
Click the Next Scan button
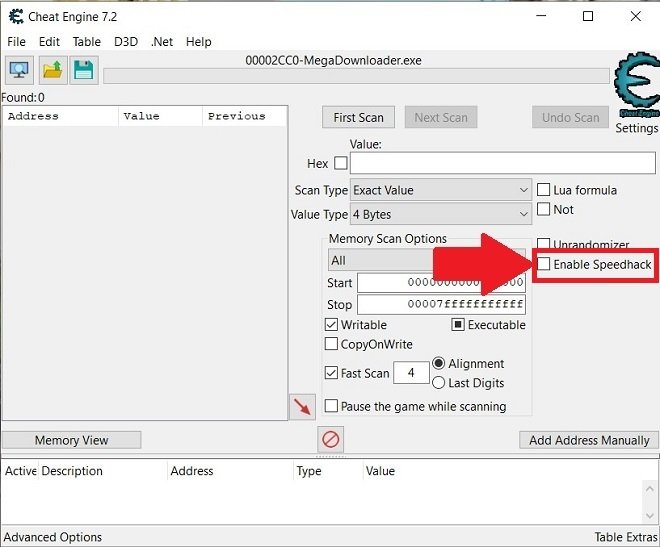coord(441,117)
